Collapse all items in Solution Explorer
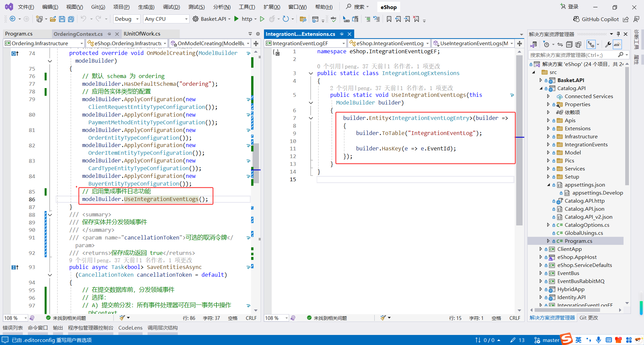The image size is (644, 345). click(x=569, y=45)
